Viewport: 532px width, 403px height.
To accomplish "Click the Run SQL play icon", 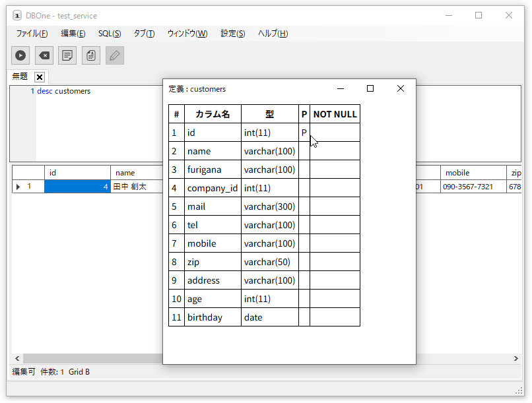I will point(20,56).
